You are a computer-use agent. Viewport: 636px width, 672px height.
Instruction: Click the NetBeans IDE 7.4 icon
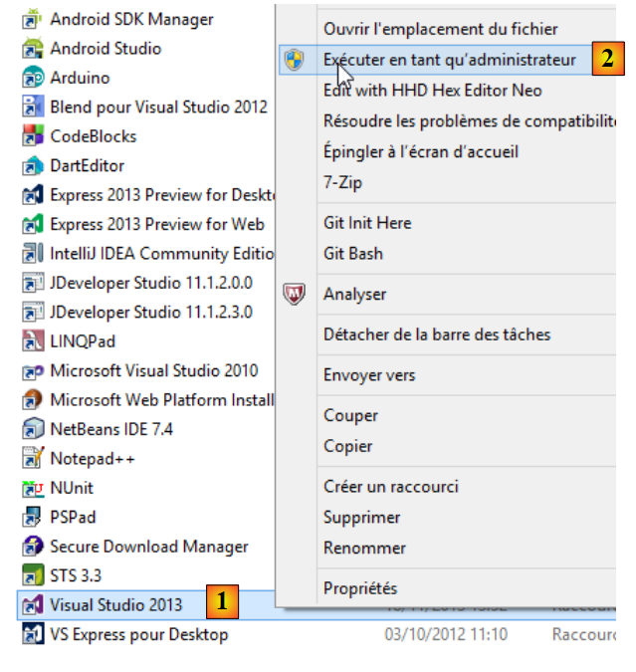click(x=33, y=430)
